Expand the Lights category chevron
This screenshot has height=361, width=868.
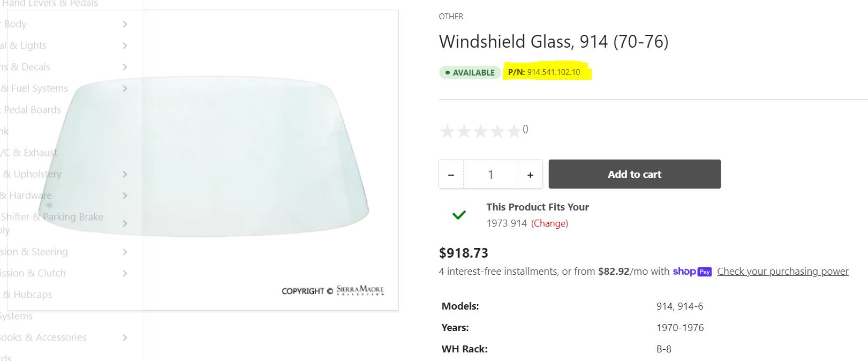click(x=125, y=46)
